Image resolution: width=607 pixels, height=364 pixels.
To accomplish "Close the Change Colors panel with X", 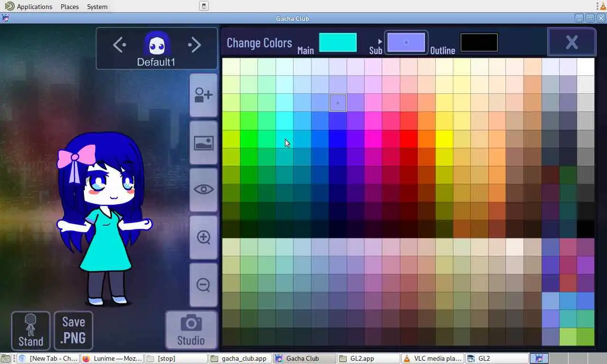I will click(571, 42).
